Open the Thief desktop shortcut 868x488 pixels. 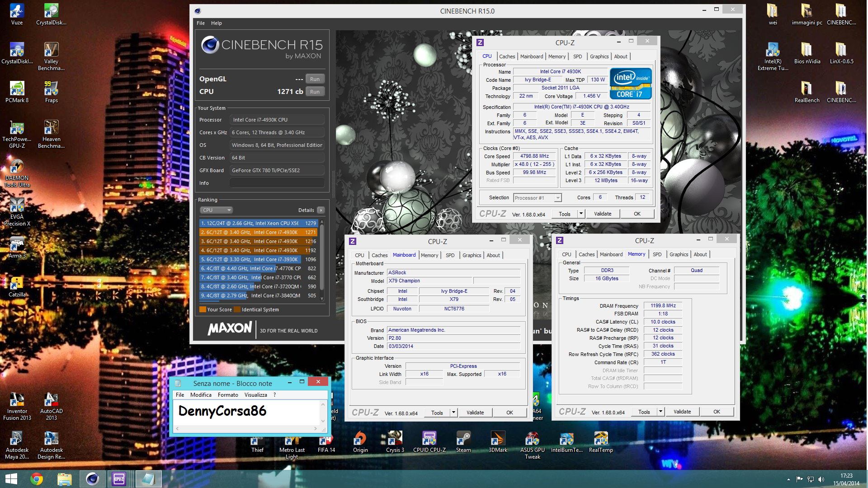pyautogui.click(x=257, y=445)
